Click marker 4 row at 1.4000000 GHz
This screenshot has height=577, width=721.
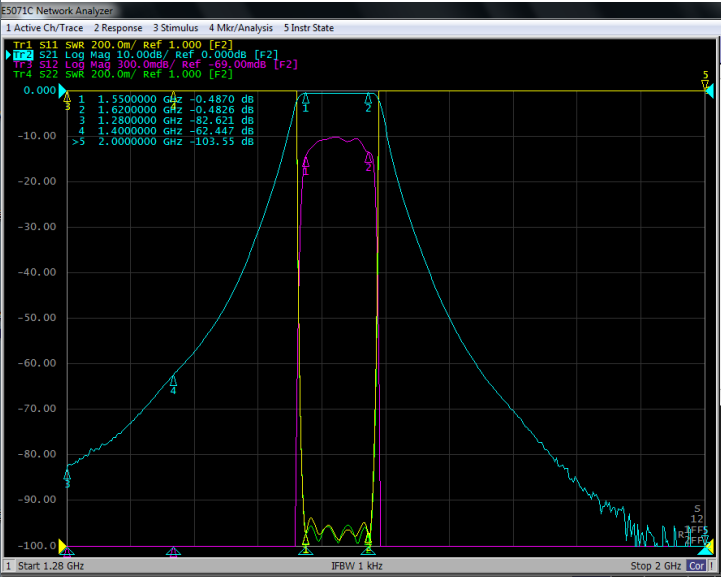tap(166, 131)
